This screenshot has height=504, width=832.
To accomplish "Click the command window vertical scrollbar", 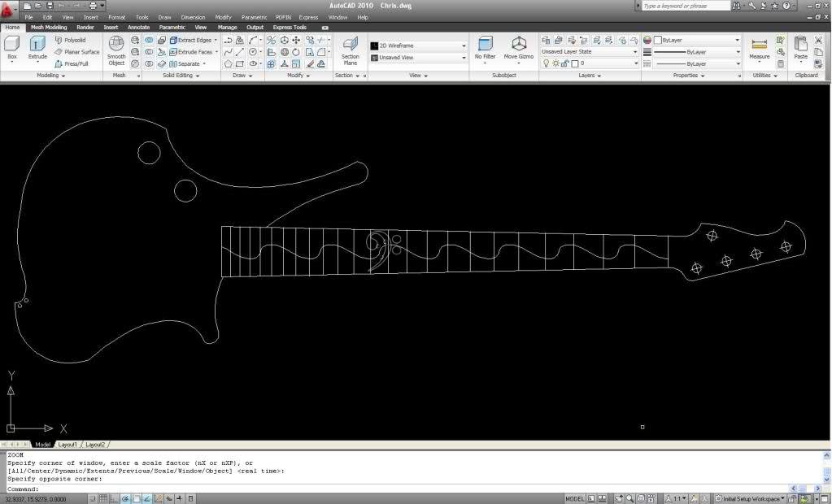I will pyautogui.click(x=826, y=468).
